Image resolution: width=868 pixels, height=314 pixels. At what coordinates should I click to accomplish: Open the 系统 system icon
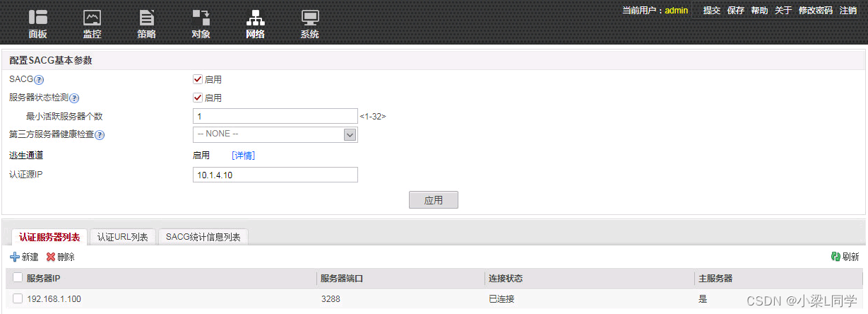pos(309,18)
